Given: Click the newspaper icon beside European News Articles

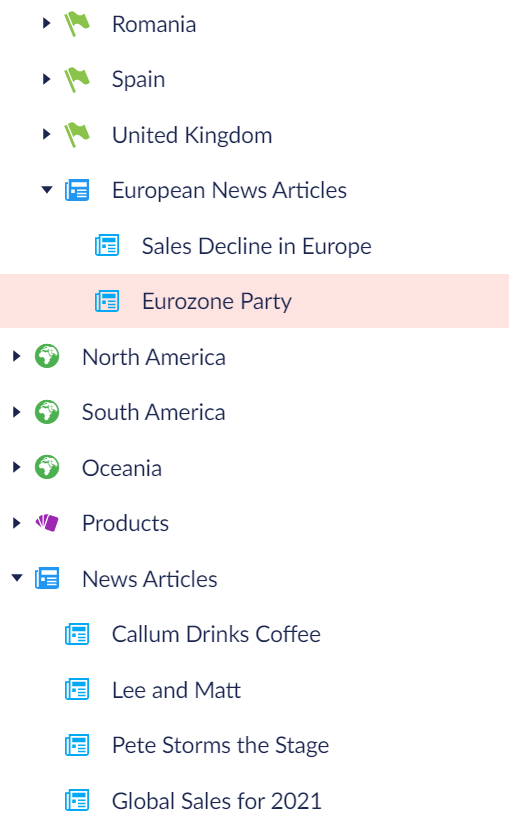Looking at the screenshot, I should coord(77,190).
